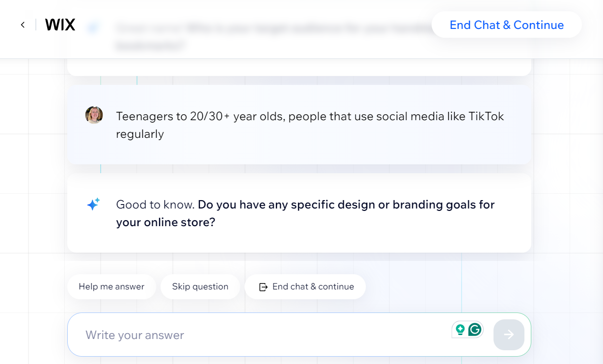Activate the greyed-out send button
This screenshot has width=603, height=364.
click(x=509, y=335)
